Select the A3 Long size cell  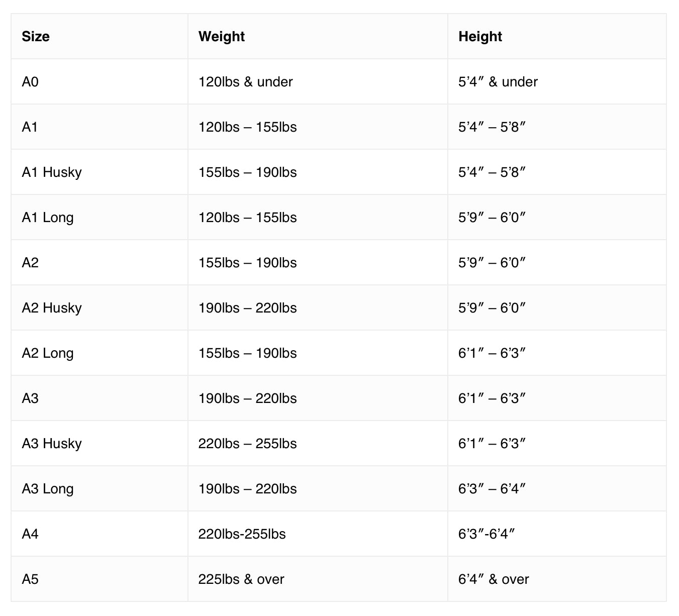pos(48,489)
